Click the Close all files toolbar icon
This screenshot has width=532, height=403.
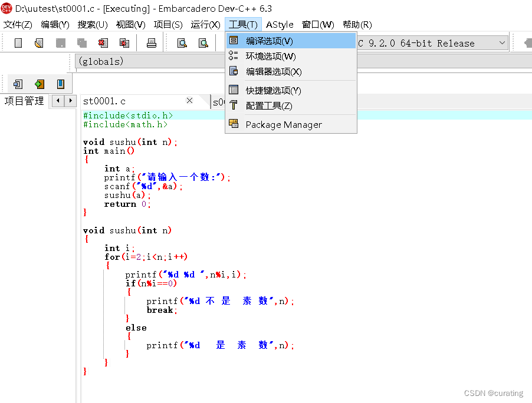(124, 43)
